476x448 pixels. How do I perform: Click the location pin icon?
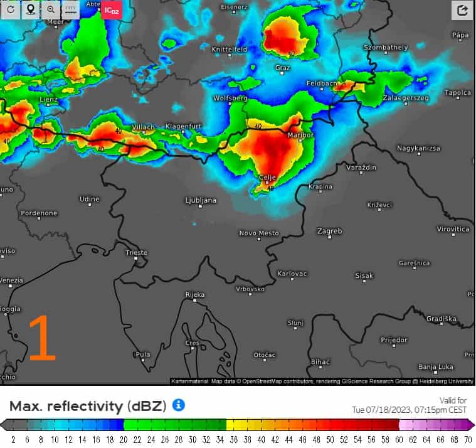[x=30, y=10]
